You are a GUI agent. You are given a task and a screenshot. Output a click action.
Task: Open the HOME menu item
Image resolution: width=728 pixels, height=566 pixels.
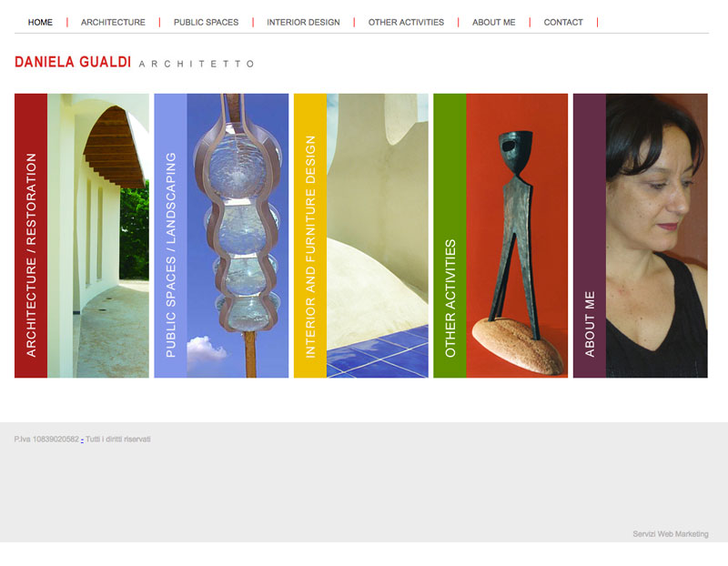point(40,22)
